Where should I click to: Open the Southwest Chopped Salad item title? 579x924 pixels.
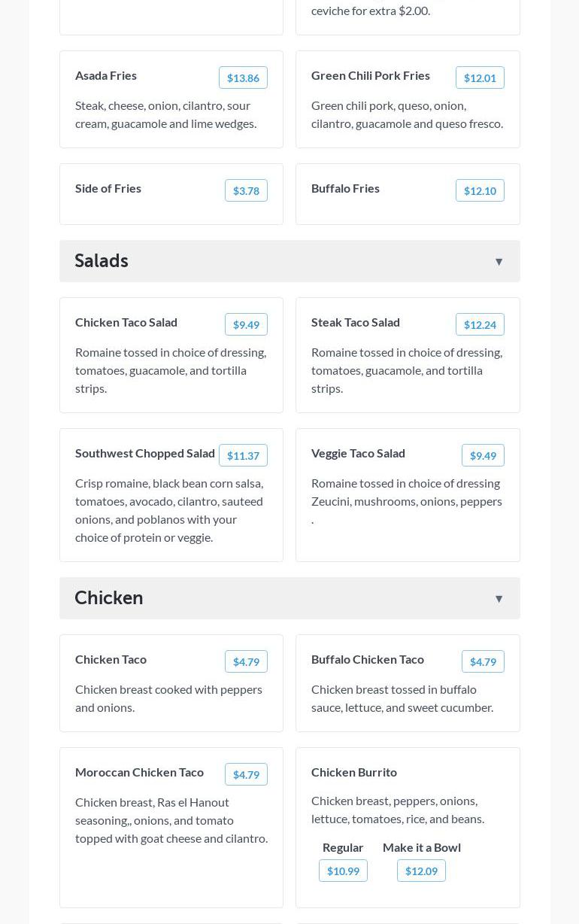point(145,453)
